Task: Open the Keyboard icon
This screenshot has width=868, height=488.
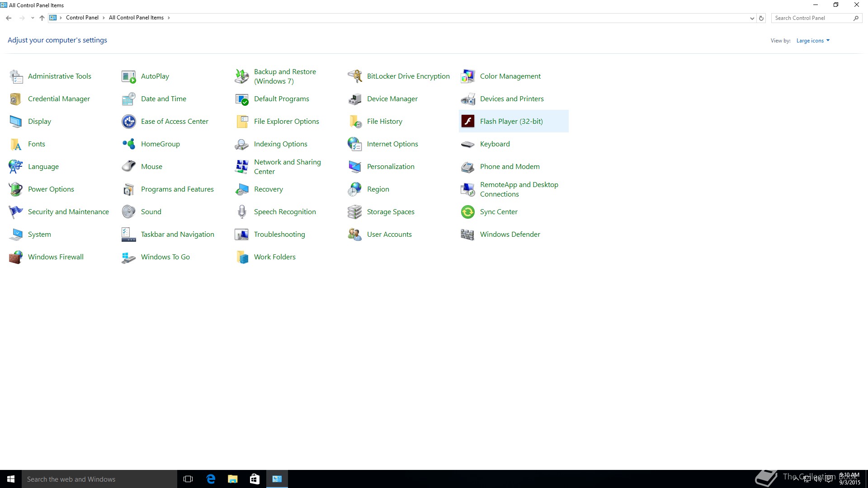Action: (468, 144)
